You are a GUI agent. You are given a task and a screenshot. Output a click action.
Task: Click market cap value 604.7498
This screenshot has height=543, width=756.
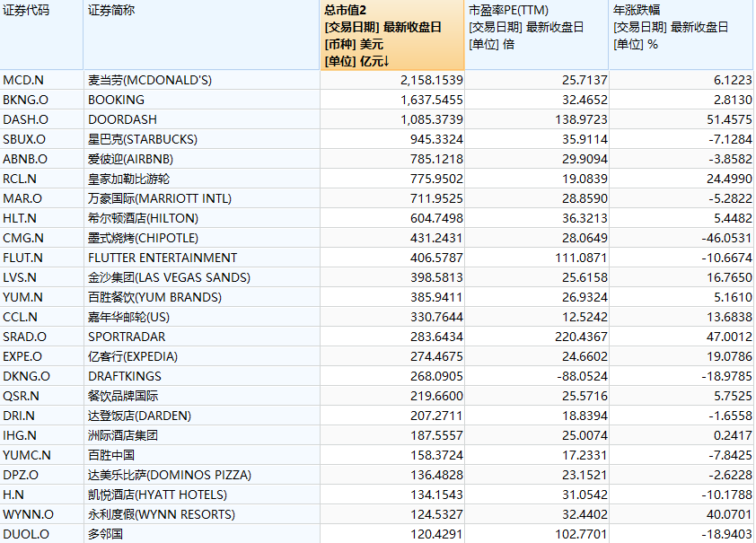pos(437,218)
